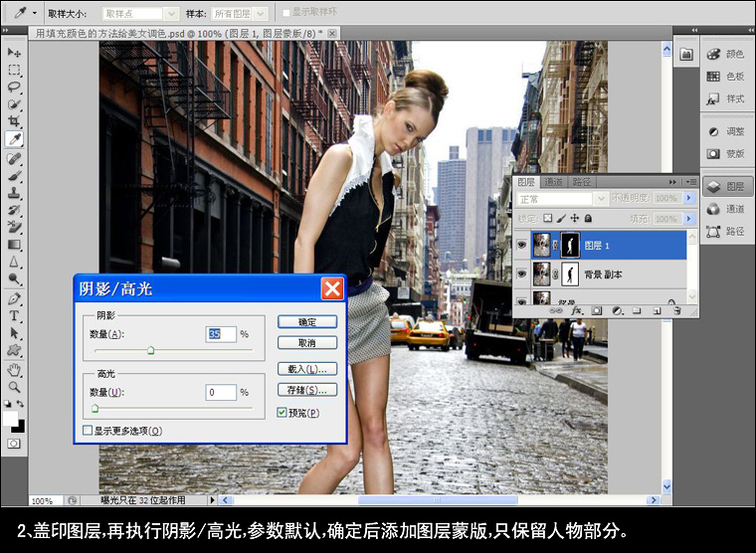Click 载入(L)... load button

click(x=307, y=369)
